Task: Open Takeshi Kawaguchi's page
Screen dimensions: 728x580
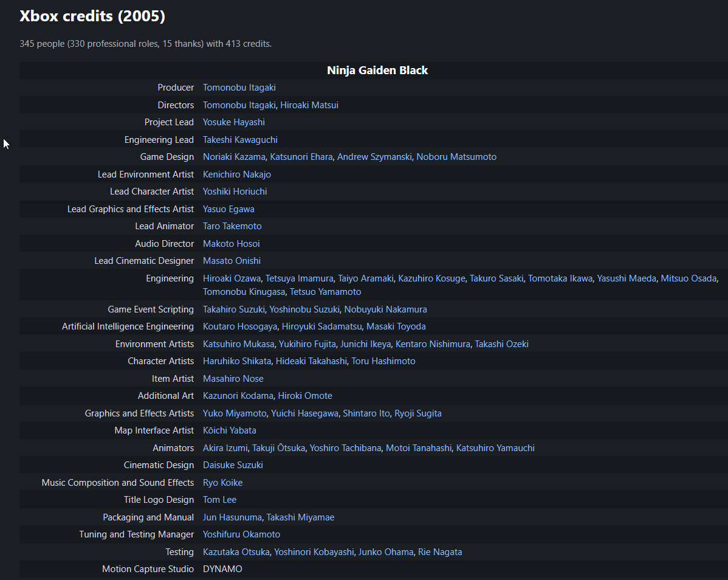Action: (240, 140)
